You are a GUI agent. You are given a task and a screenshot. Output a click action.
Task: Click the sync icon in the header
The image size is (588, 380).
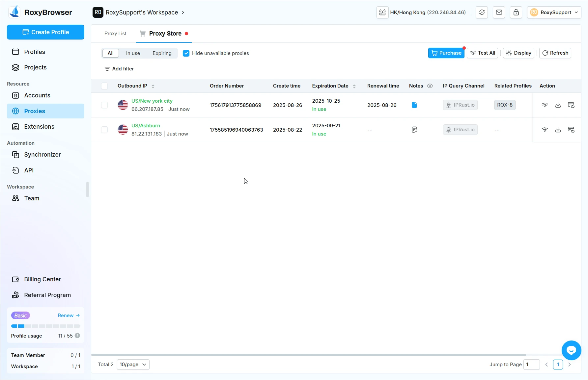pyautogui.click(x=482, y=13)
